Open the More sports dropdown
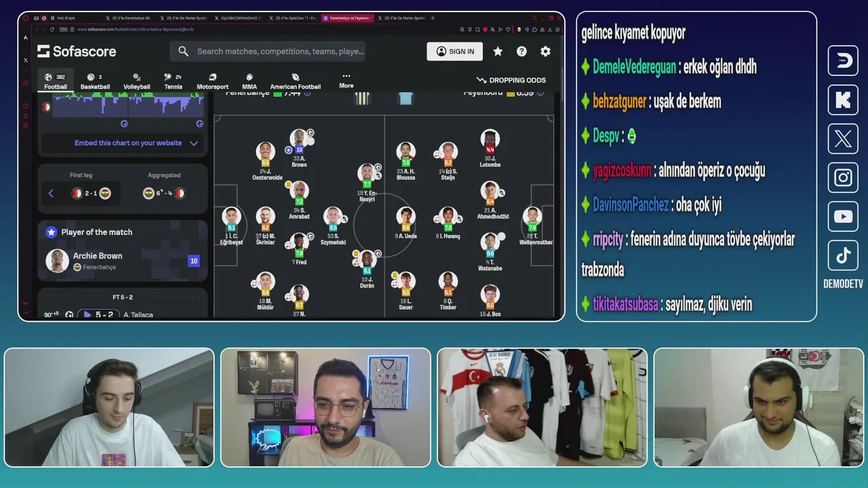This screenshot has height=488, width=868. [347, 81]
